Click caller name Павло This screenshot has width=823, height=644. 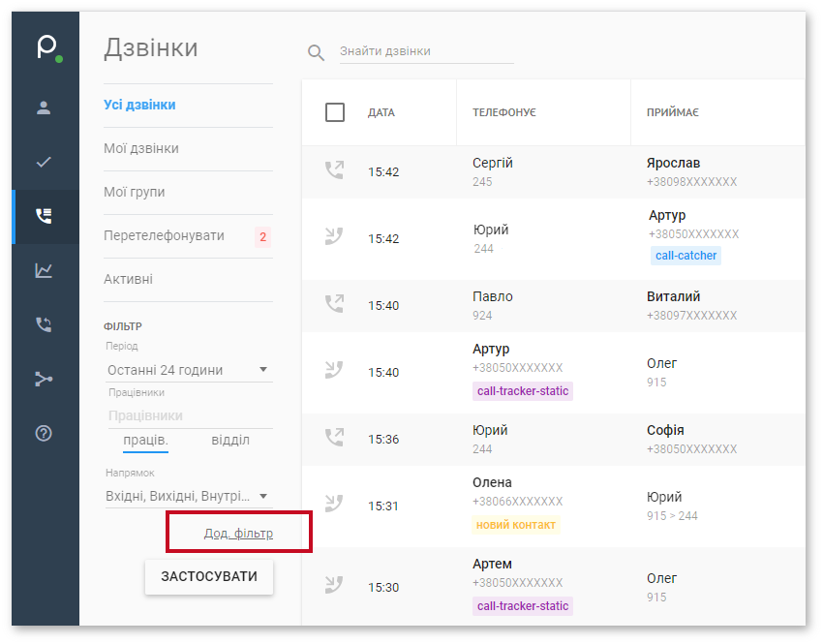492,296
